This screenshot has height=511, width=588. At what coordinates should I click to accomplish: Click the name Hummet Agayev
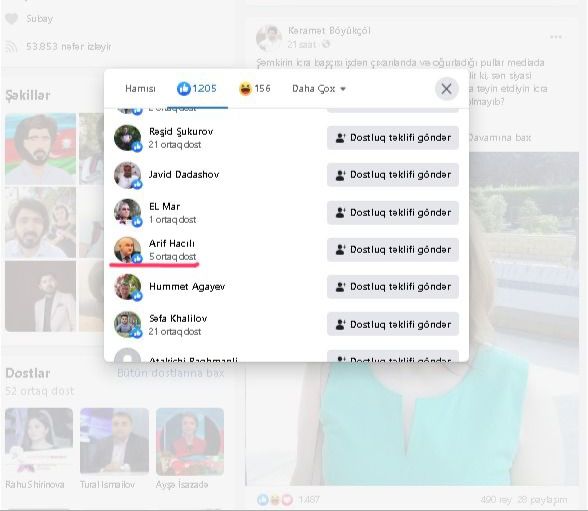187,286
